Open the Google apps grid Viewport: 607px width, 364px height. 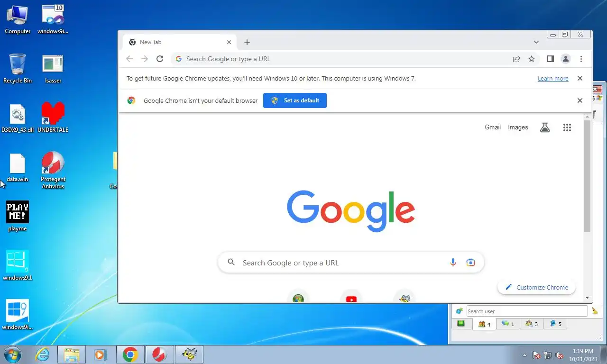(567, 127)
